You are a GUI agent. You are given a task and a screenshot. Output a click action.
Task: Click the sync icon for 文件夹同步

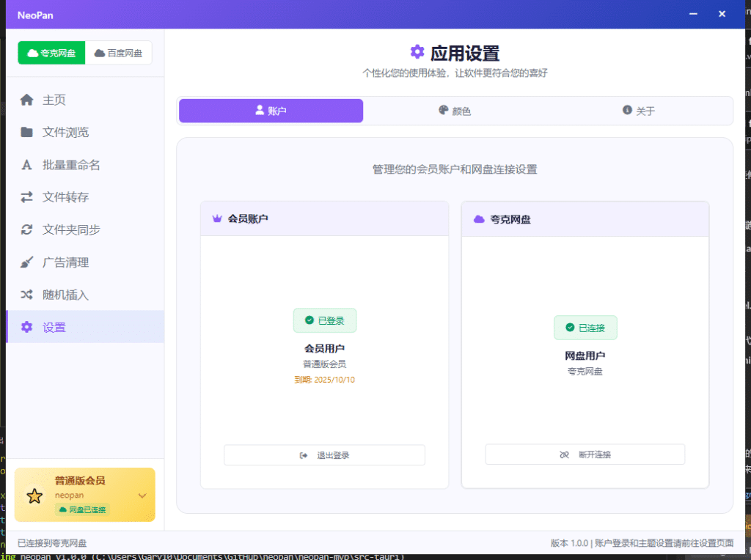coord(27,229)
